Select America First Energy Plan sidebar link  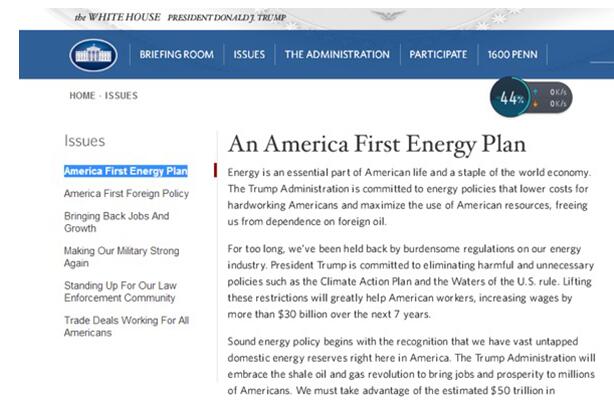[x=126, y=171]
